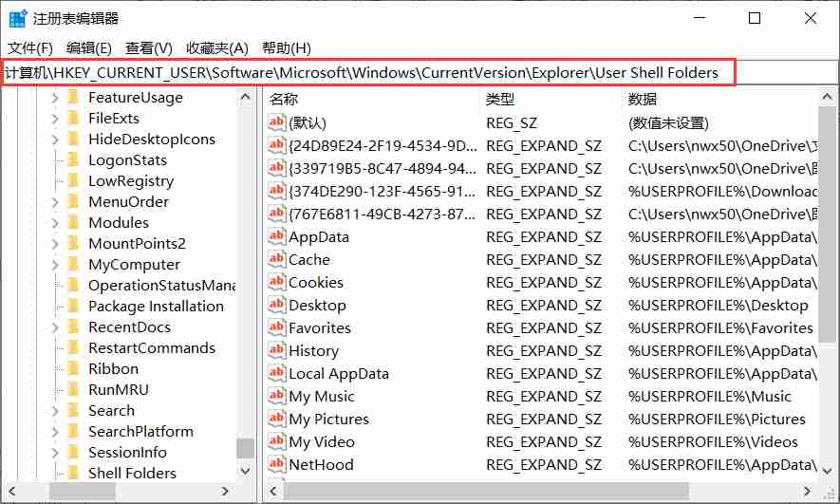Select the RunMRU folder icon
This screenshot has height=504, width=840.
73,390
